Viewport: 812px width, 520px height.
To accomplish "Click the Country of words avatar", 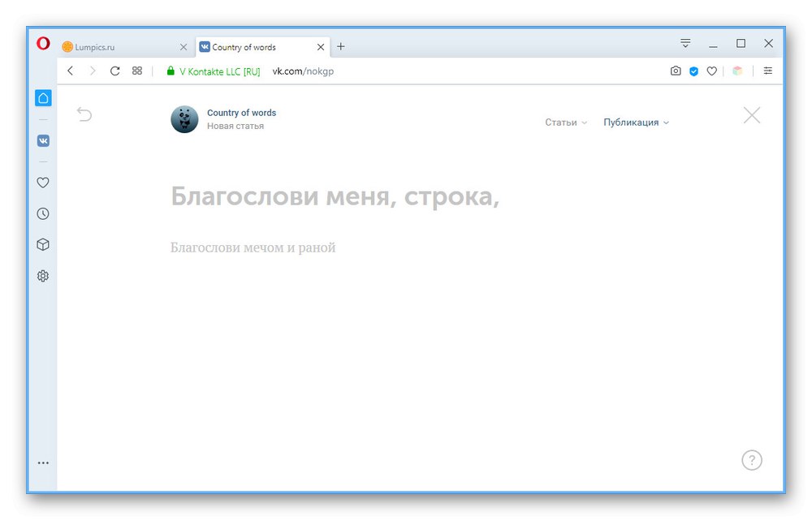I will coord(184,119).
